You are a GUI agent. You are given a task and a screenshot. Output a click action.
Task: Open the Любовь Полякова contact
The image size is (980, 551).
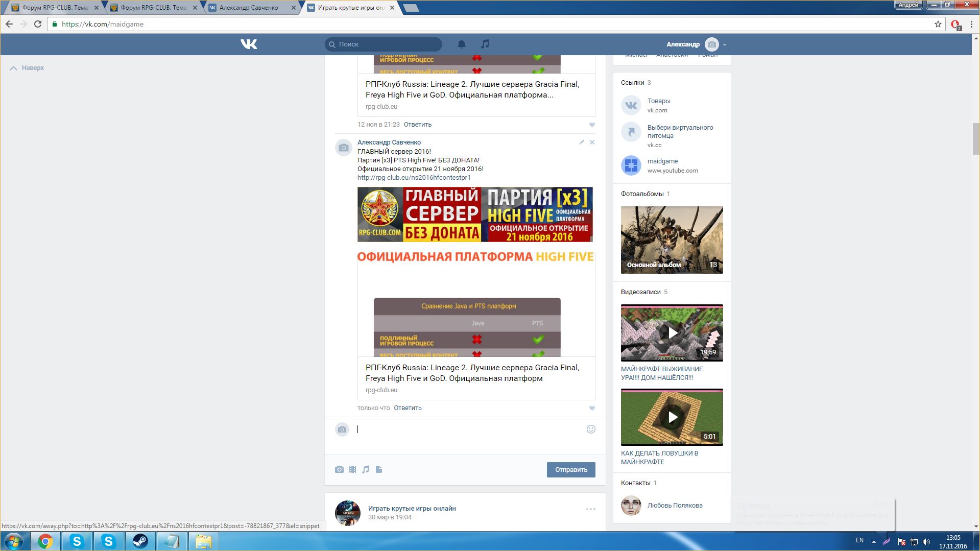pyautogui.click(x=675, y=506)
